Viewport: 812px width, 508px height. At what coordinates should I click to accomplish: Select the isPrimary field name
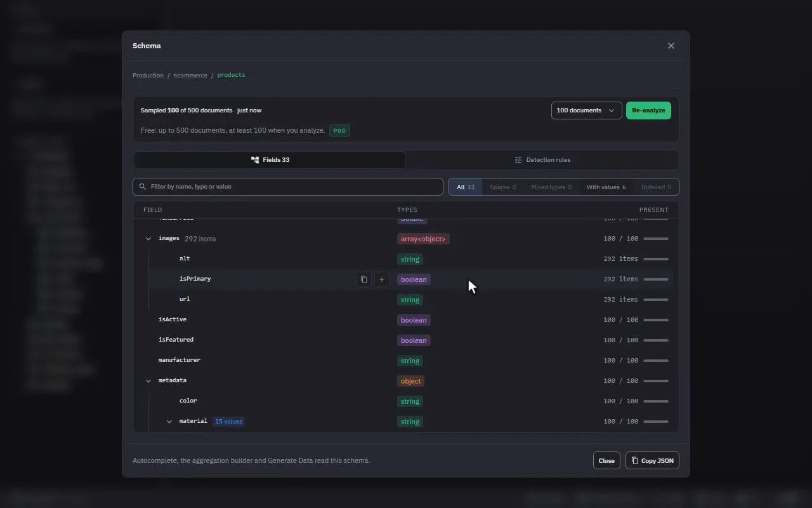[195, 279]
